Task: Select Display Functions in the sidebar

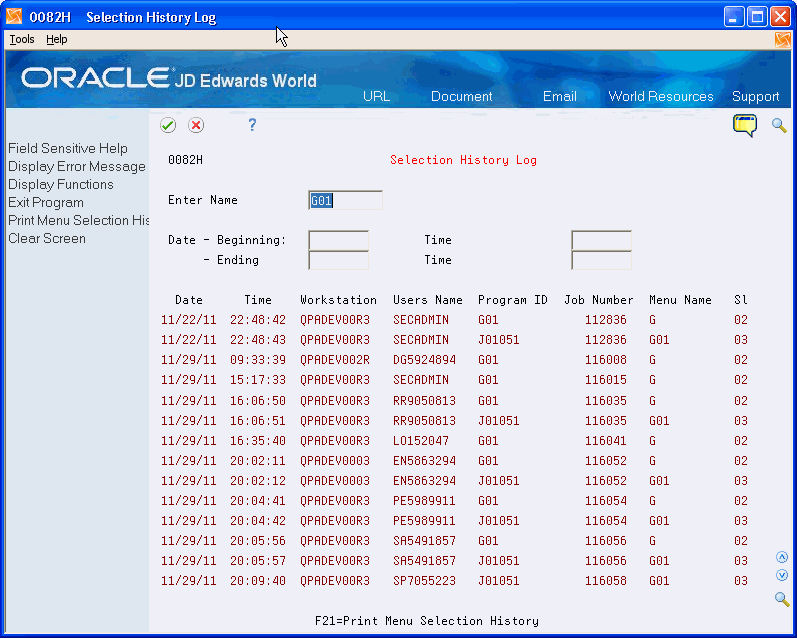Action: click(x=60, y=185)
